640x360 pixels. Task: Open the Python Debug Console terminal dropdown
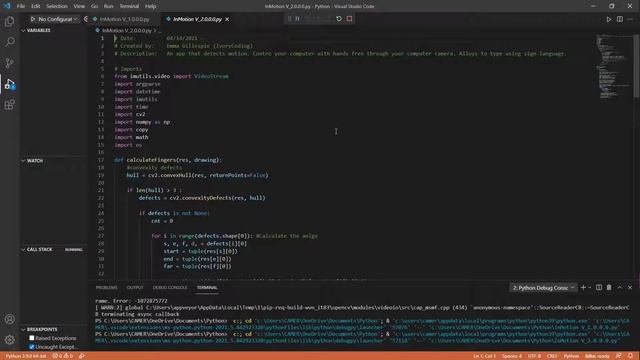543,288
